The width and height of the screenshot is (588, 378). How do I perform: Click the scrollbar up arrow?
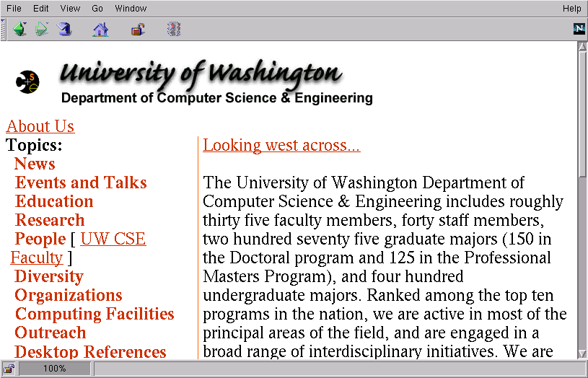(x=582, y=48)
